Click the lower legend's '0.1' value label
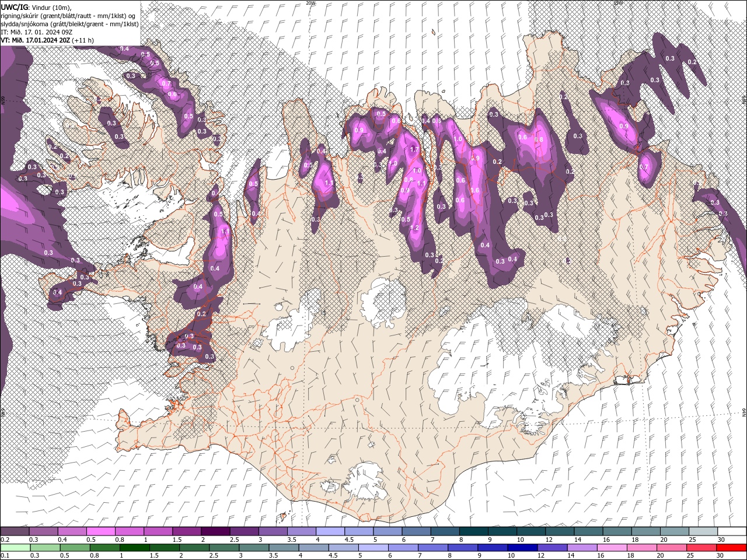This screenshot has height=560, width=747. 5,556
